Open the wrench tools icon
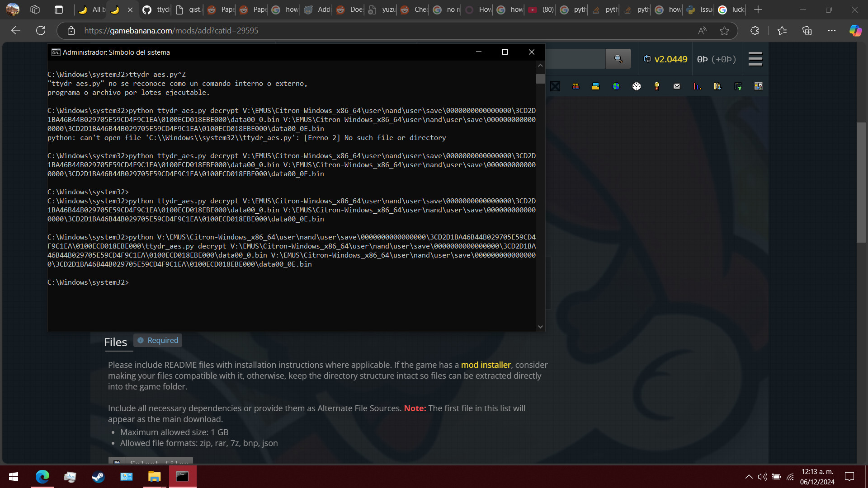The width and height of the screenshot is (868, 488). (738, 86)
